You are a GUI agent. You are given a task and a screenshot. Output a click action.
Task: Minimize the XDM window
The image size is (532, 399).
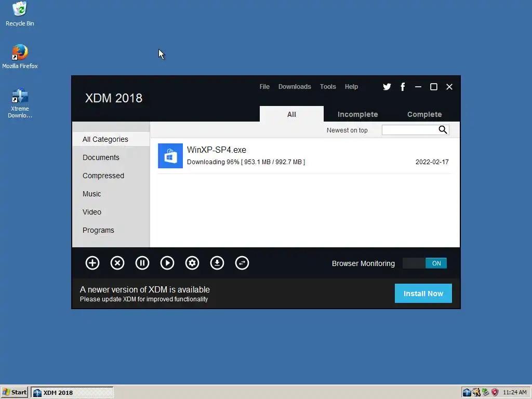(418, 87)
